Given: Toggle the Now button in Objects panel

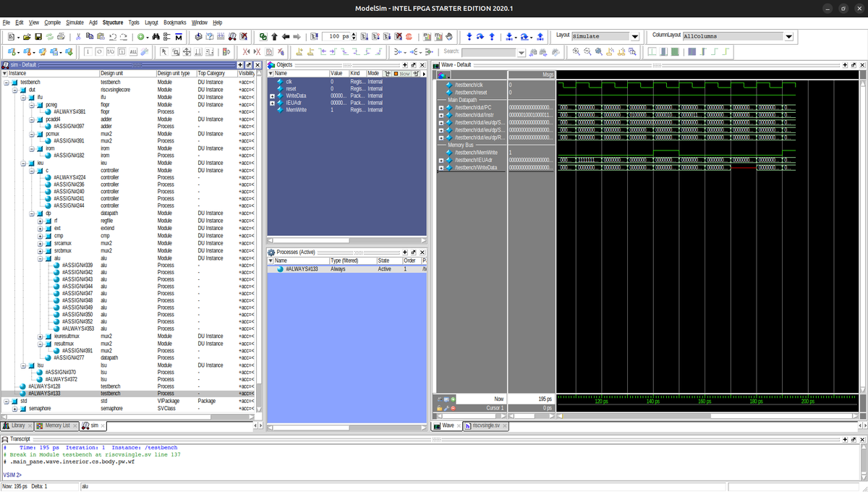Looking at the screenshot, I should coord(403,73).
